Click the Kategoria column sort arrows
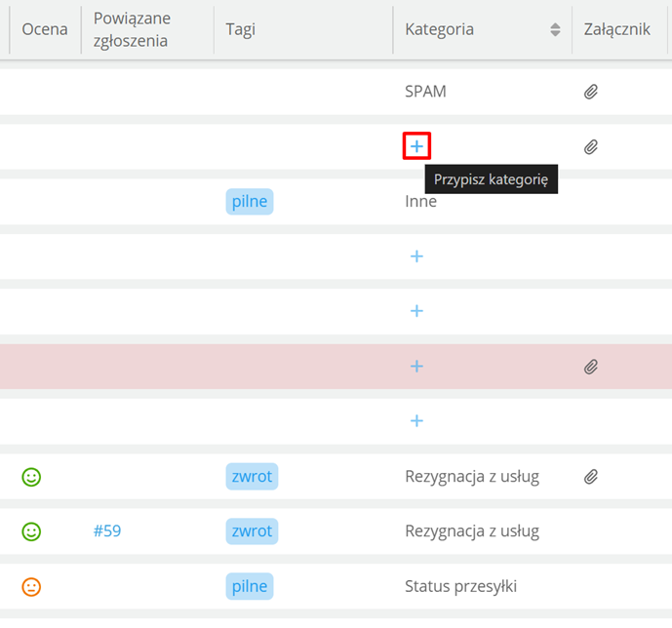This screenshot has width=672, height=628. point(555,29)
